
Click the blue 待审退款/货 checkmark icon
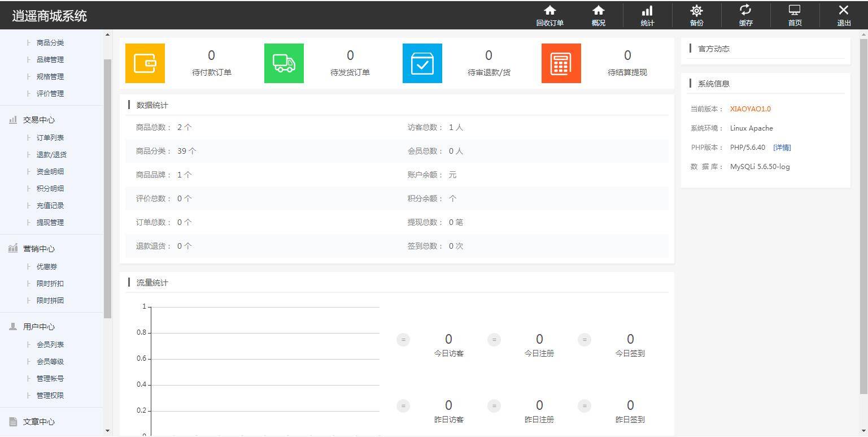tap(422, 63)
